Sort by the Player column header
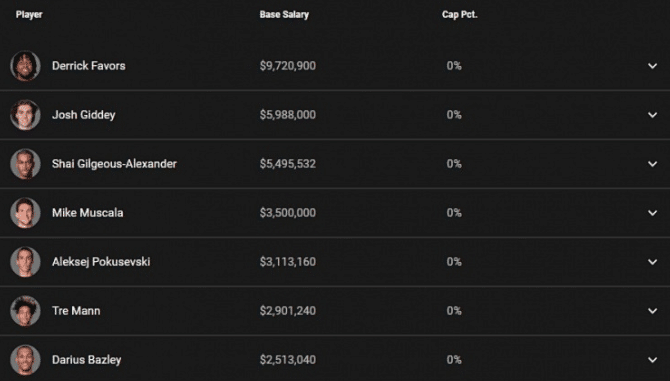Viewport: 670px width, 381px height. pos(29,15)
